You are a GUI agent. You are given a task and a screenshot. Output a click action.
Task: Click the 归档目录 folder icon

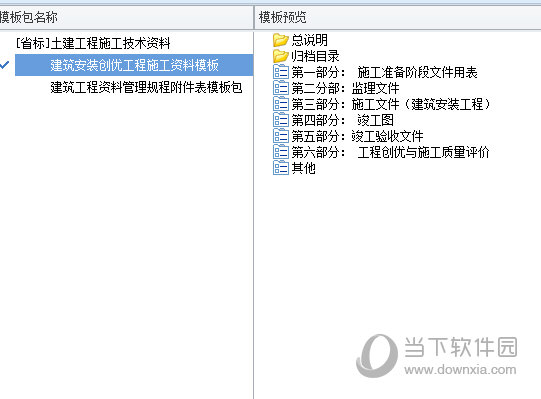(281, 56)
